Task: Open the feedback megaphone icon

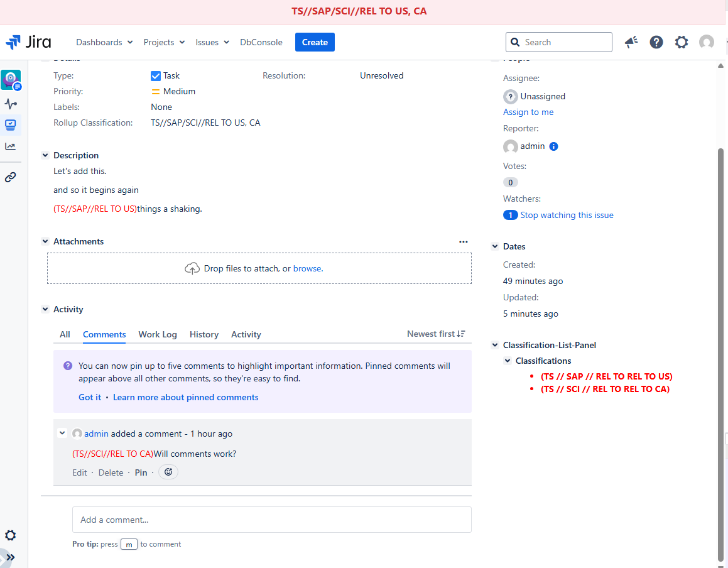Action: pos(631,42)
